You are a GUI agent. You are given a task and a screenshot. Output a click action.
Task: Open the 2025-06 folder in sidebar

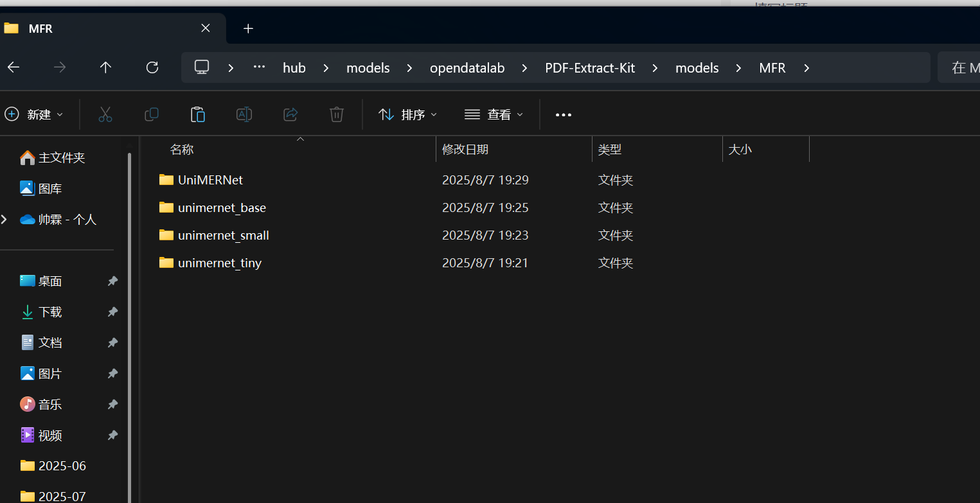(53, 466)
